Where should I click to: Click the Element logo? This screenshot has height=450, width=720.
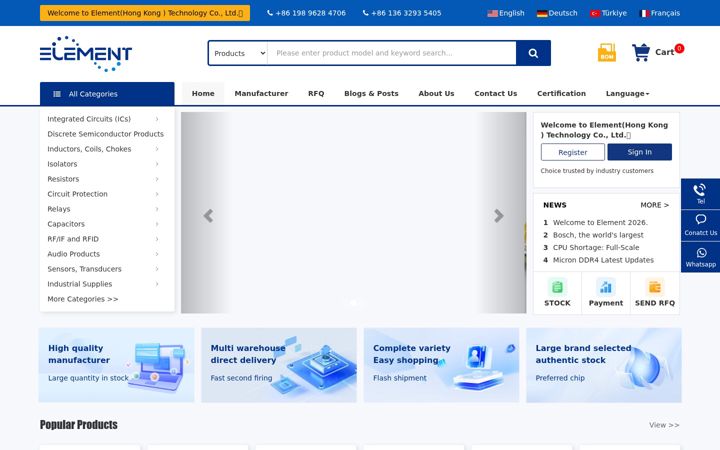pyautogui.click(x=86, y=54)
